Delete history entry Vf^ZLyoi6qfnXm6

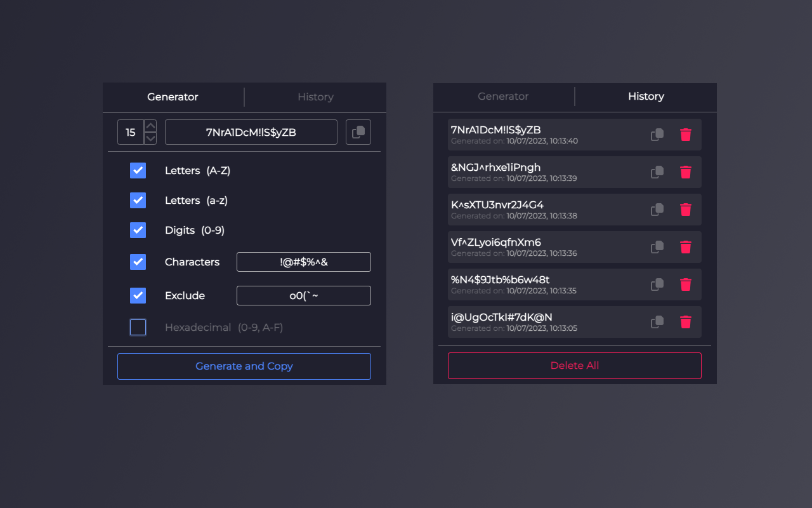686,247
